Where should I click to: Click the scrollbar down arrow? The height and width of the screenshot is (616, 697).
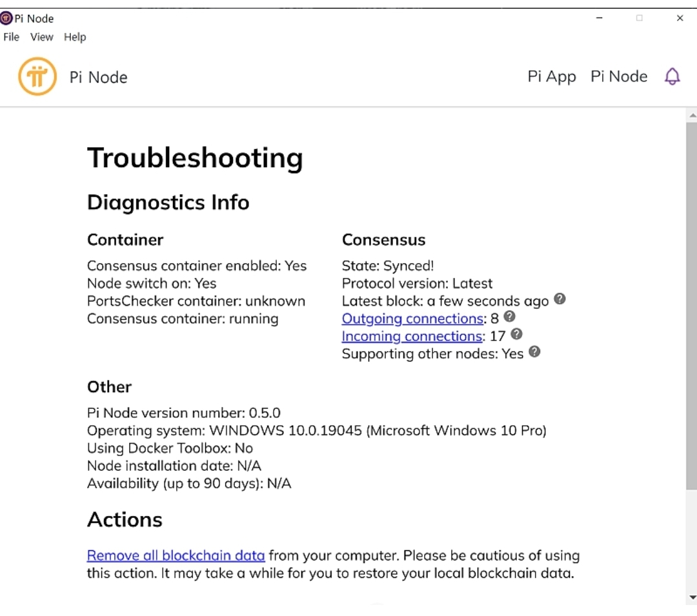click(x=692, y=597)
